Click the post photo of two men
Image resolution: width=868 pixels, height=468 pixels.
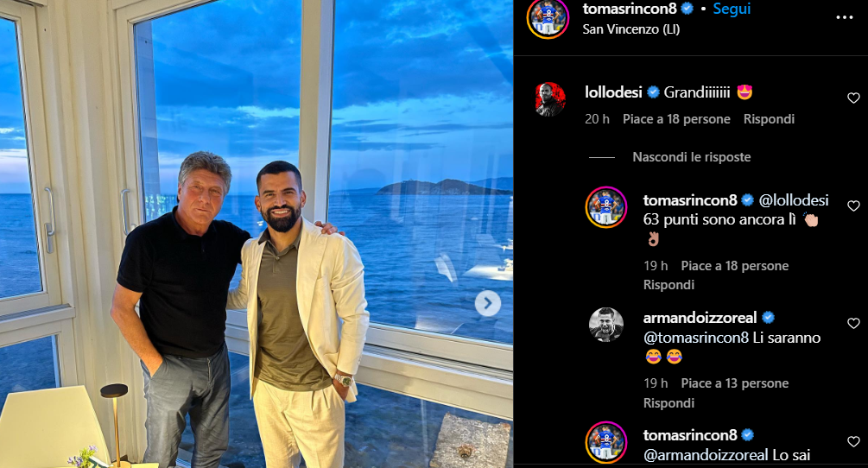pos(256,234)
